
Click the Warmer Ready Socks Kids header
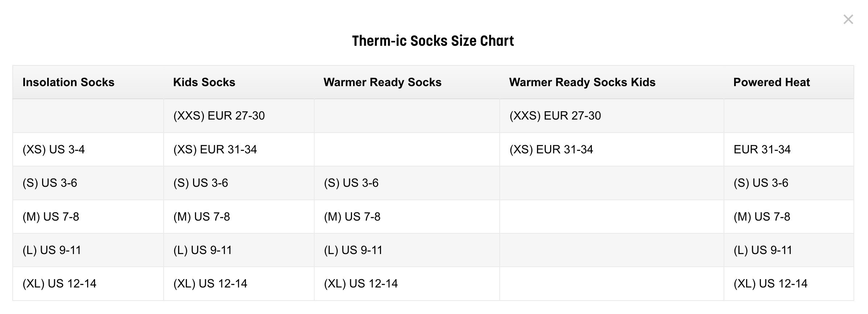[582, 82]
